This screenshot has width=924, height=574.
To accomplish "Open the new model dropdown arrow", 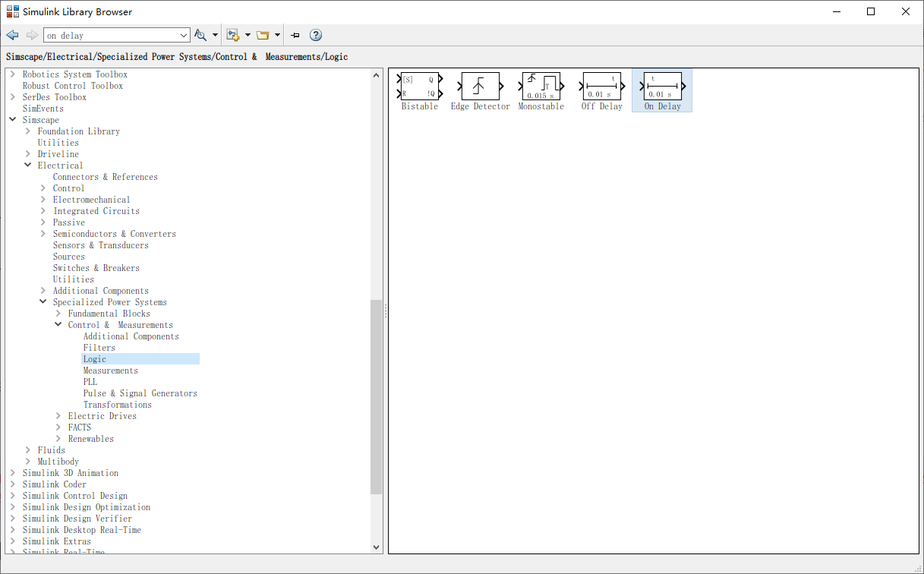I will click(248, 35).
